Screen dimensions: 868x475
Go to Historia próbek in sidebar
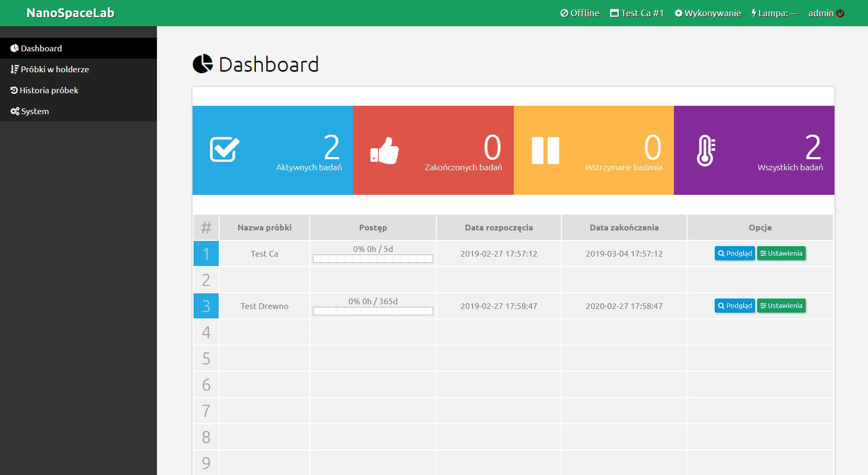click(49, 90)
